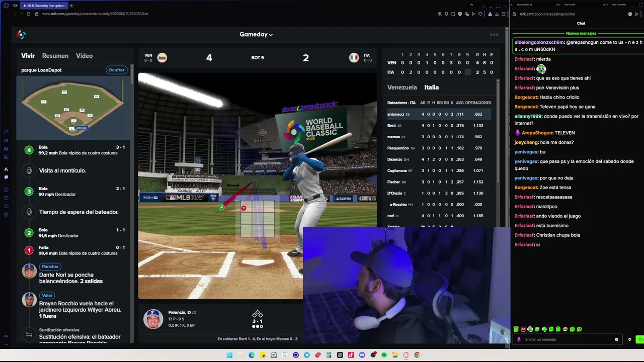
Task: Select the Italia box score tab
Action: point(432,87)
